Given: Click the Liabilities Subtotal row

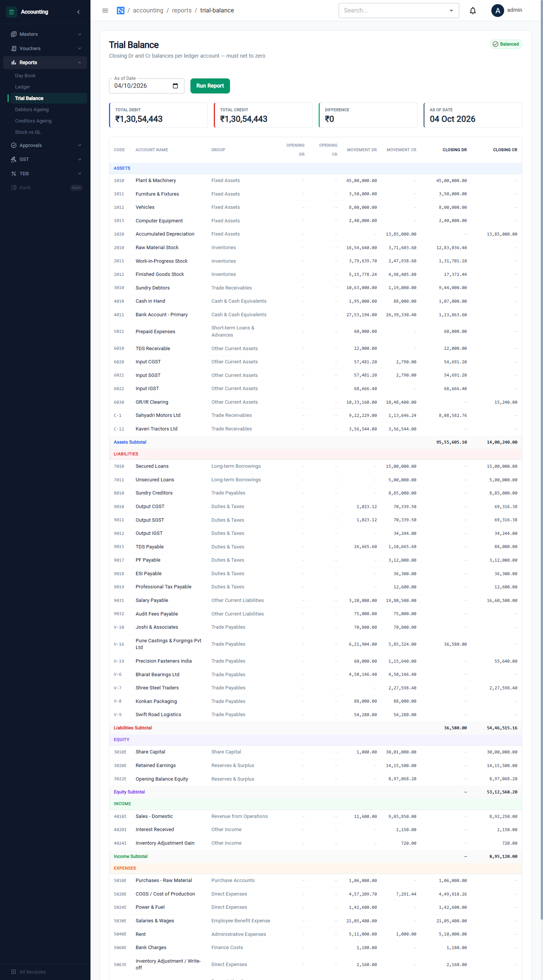Looking at the screenshot, I should pyautogui.click(x=315, y=728).
